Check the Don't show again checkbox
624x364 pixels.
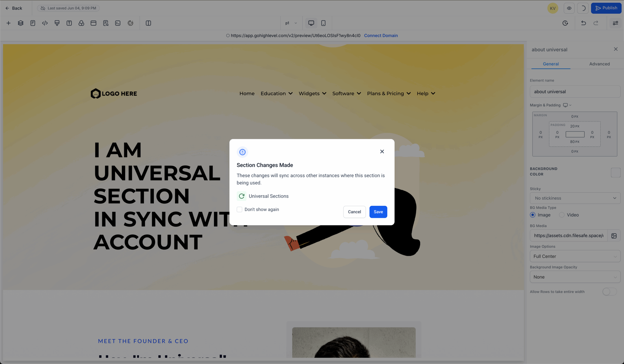[239, 209]
